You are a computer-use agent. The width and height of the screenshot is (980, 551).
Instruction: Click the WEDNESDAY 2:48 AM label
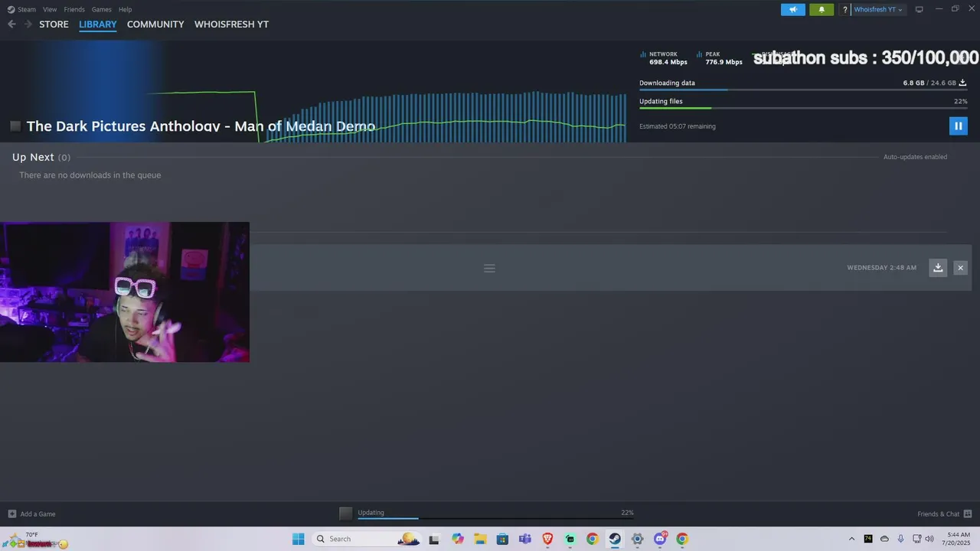[x=881, y=268]
